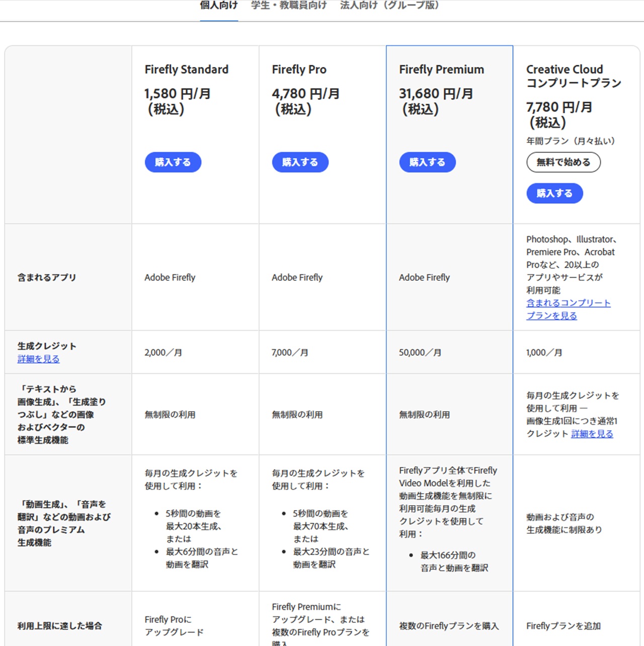Click Adobe Firefly in the Standard column
Image resolution: width=644 pixels, height=646 pixels.
click(x=170, y=277)
